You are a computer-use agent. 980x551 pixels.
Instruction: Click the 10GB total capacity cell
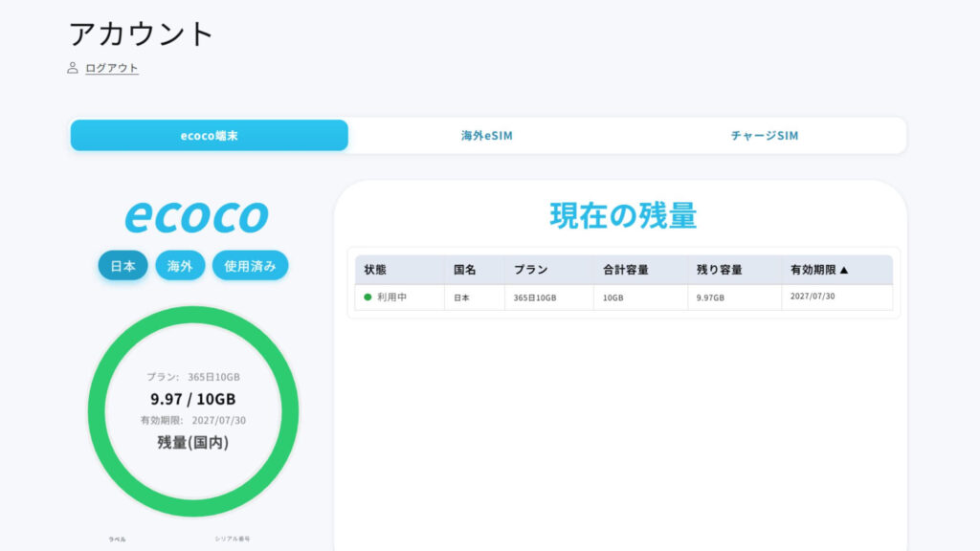tap(640, 298)
